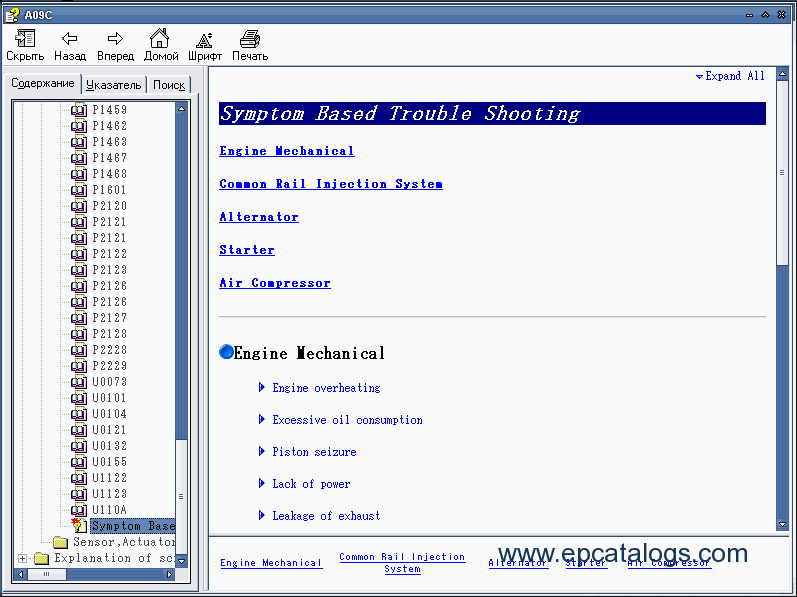Image resolution: width=797 pixels, height=597 pixels.
Task: Click the Sensor,Actuator folder icon
Action: [x=60, y=542]
